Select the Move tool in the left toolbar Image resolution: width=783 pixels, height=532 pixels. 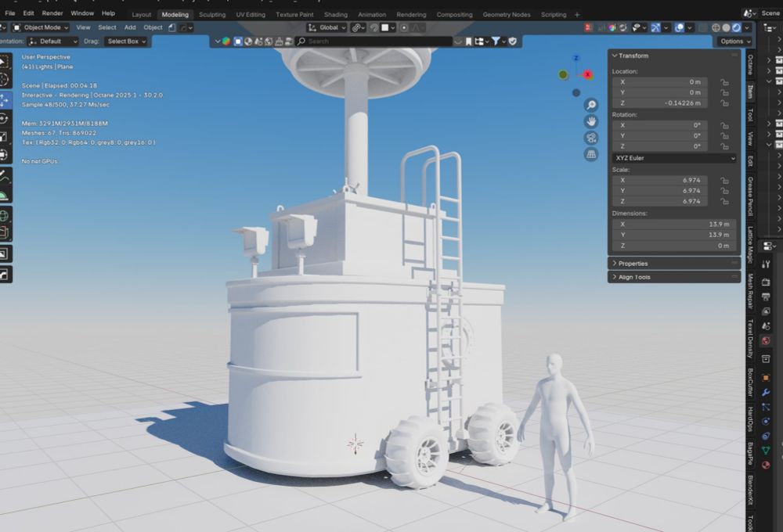pyautogui.click(x=5, y=100)
